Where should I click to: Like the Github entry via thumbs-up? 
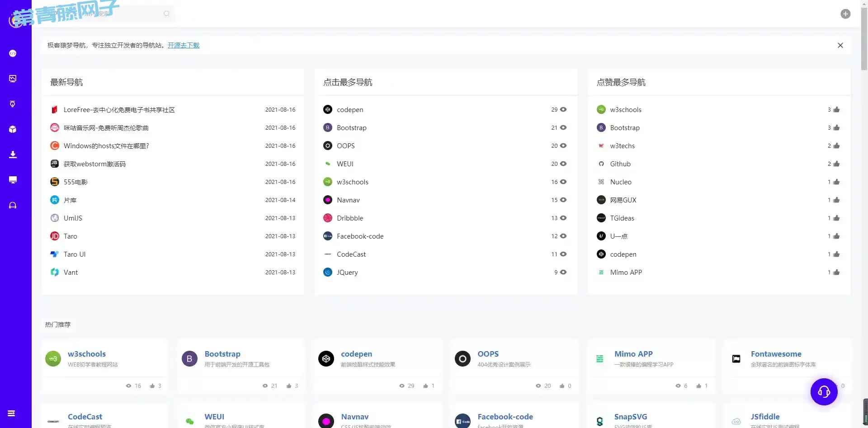[x=836, y=164]
